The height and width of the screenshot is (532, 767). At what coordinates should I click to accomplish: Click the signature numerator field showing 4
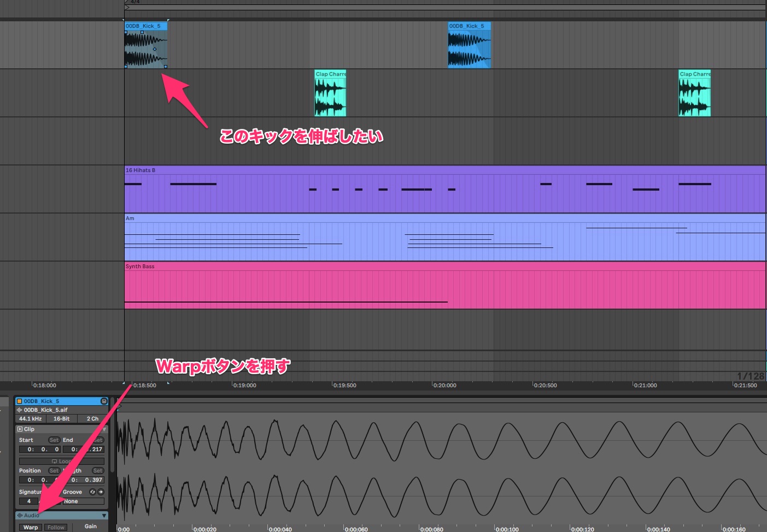[29, 501]
